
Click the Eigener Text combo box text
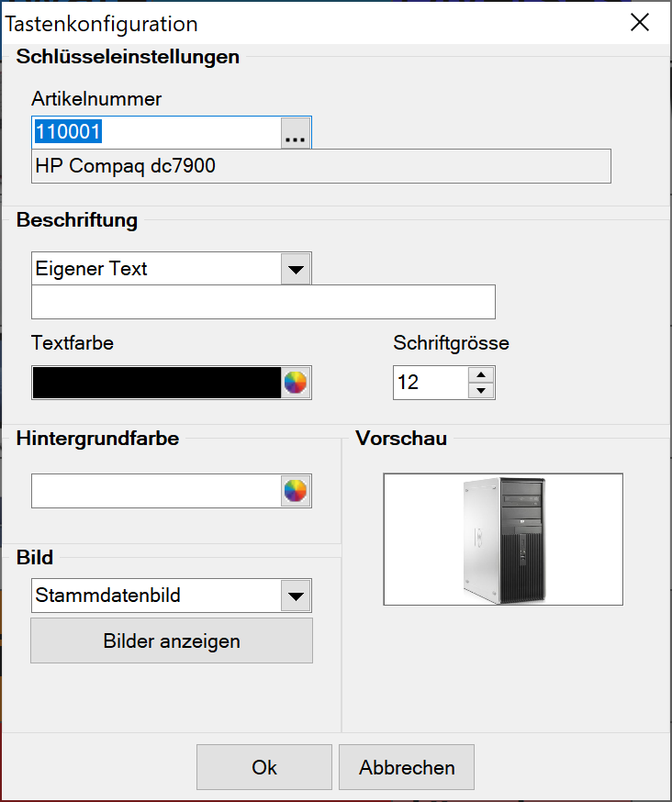(155, 270)
